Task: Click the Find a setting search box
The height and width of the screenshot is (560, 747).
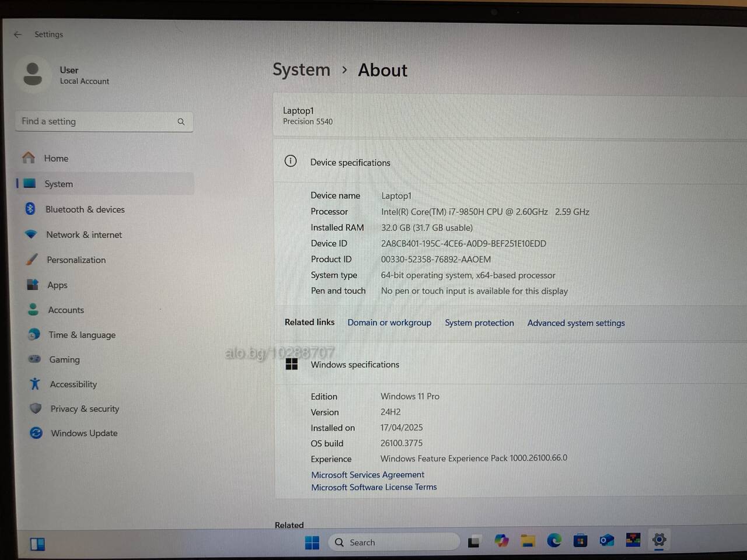Action: pyautogui.click(x=104, y=121)
